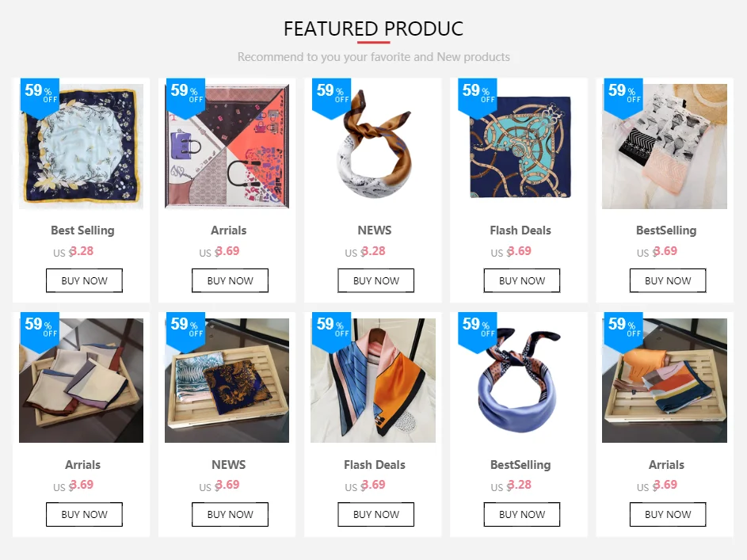
Task: Click the 59% off badge on the floral navy scarf
Action: pos(40,97)
